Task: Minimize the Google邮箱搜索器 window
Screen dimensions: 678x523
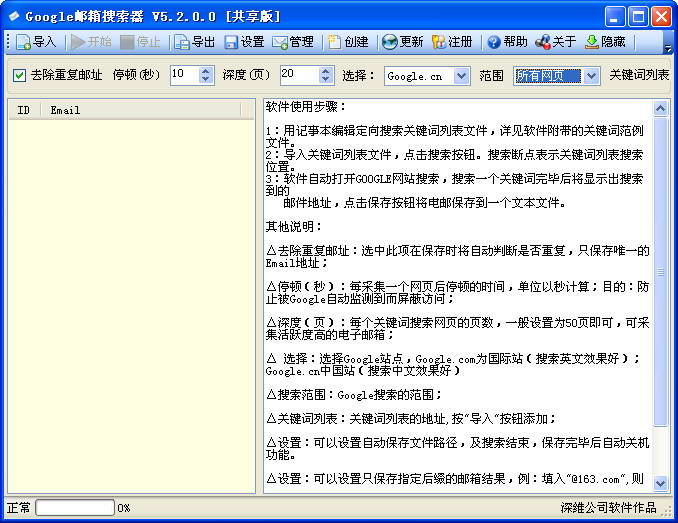Action: tap(614, 17)
